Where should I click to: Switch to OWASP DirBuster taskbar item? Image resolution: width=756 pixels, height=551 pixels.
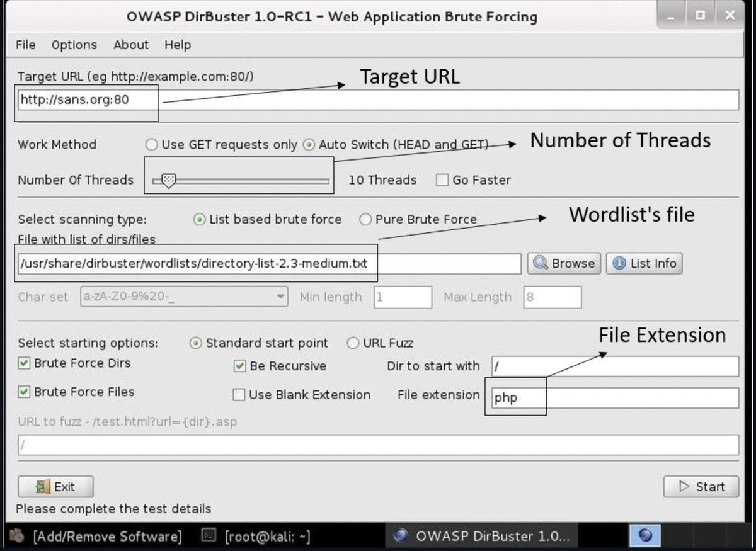481,537
